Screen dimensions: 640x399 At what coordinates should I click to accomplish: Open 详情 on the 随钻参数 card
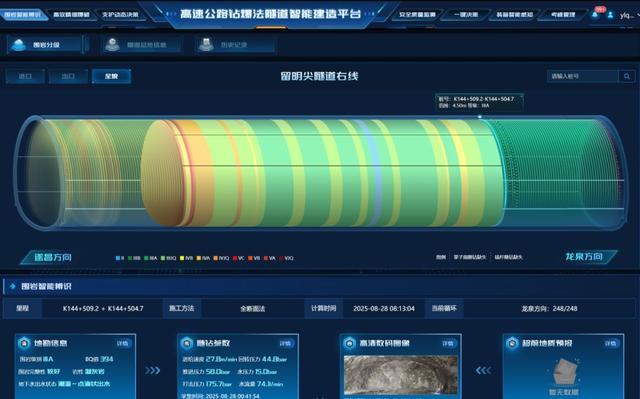(285, 344)
